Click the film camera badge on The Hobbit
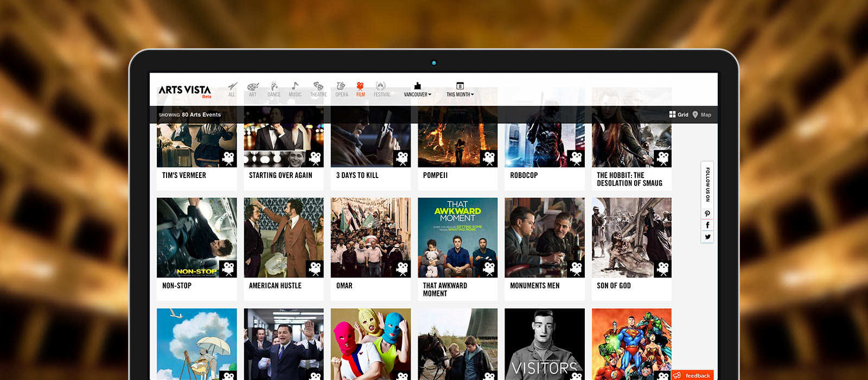 click(x=663, y=159)
